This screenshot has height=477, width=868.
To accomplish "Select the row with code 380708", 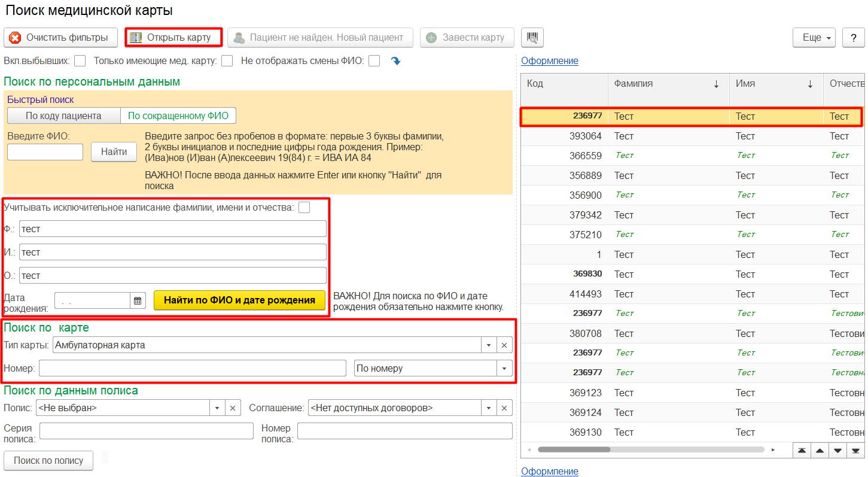I will 693,333.
